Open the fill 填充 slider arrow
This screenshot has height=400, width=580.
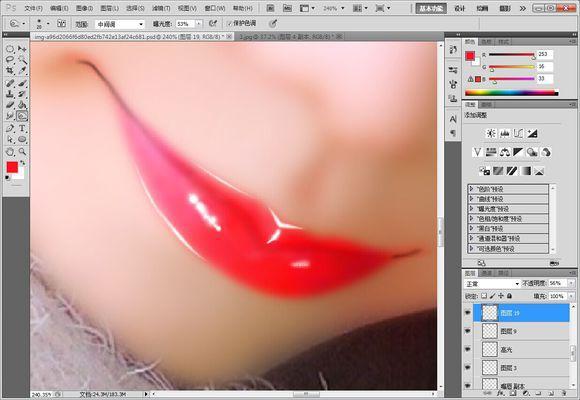pos(571,296)
